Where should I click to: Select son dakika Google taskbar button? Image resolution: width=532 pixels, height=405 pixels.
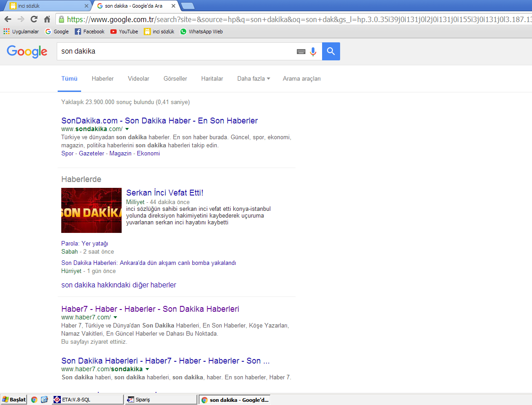click(234, 400)
